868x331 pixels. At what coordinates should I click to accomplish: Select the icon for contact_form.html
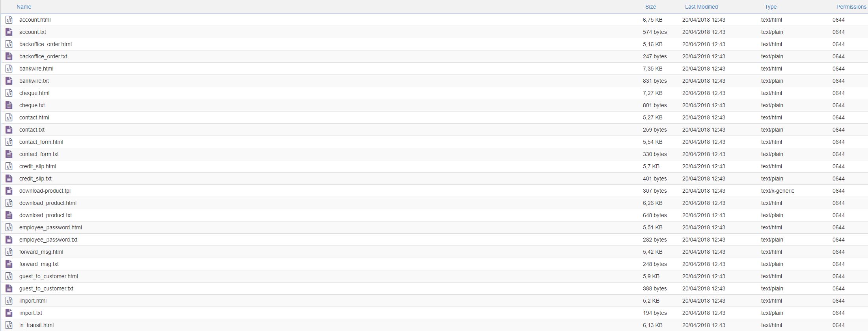tap(9, 142)
